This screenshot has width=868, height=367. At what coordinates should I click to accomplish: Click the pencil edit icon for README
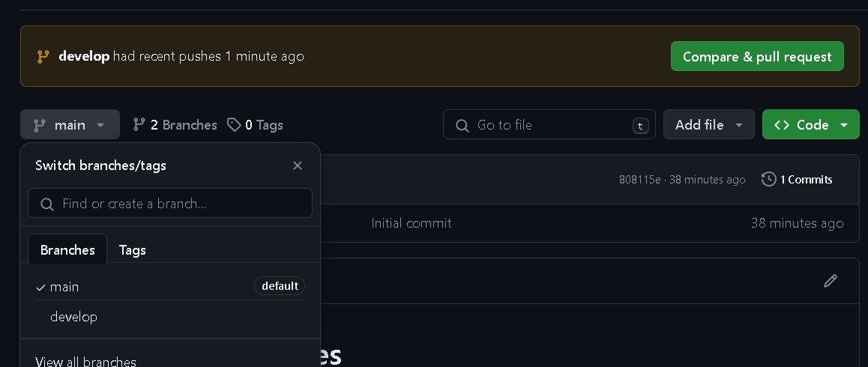tap(830, 281)
